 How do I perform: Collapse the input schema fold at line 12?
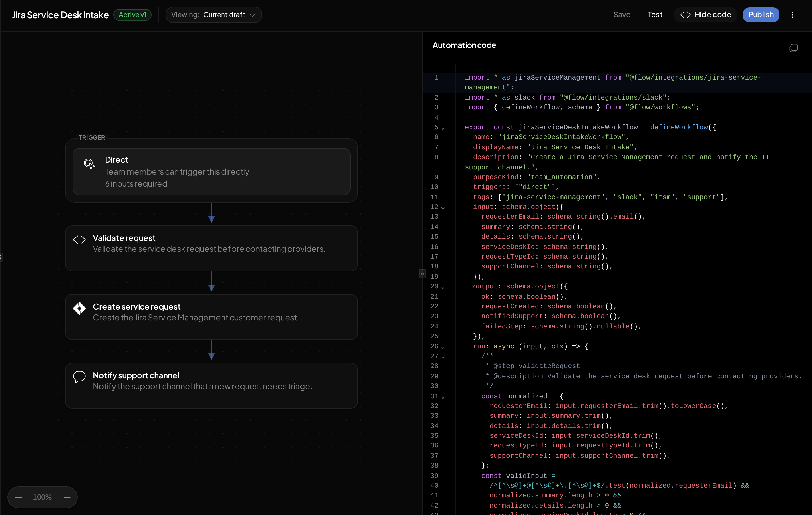[443, 208]
